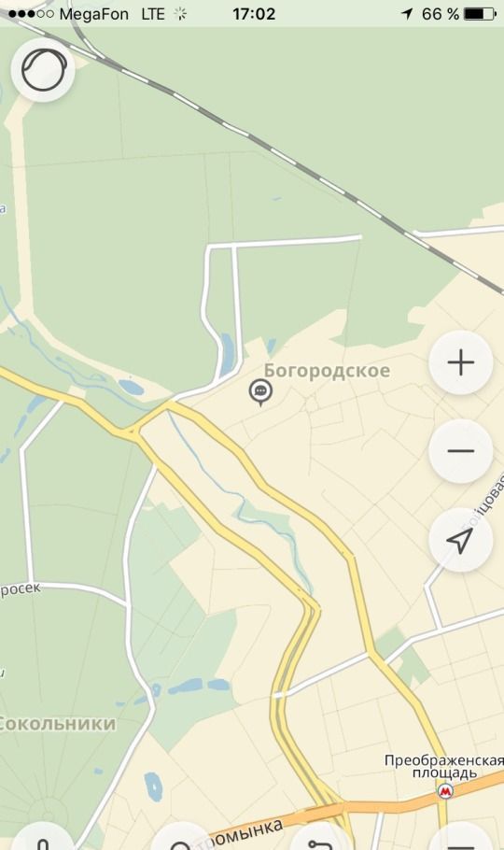504x850 pixels.
Task: Select the Богородское district label
Action: pos(327,371)
